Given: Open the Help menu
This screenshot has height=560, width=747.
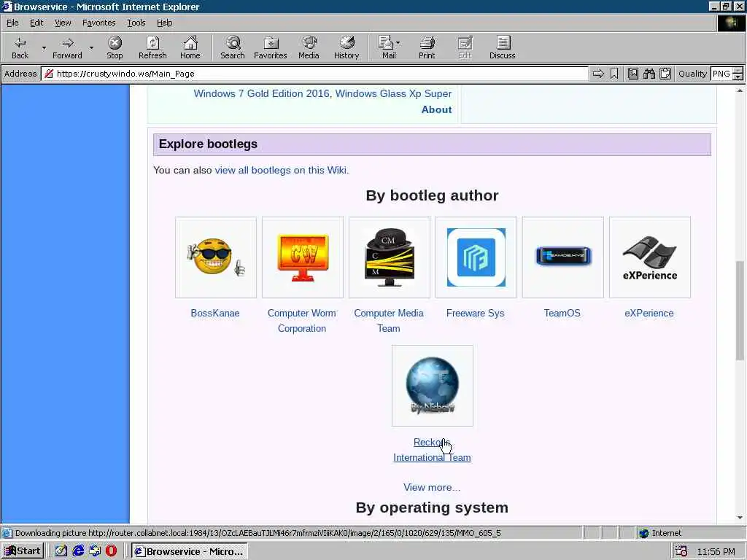Looking at the screenshot, I should coord(165,23).
